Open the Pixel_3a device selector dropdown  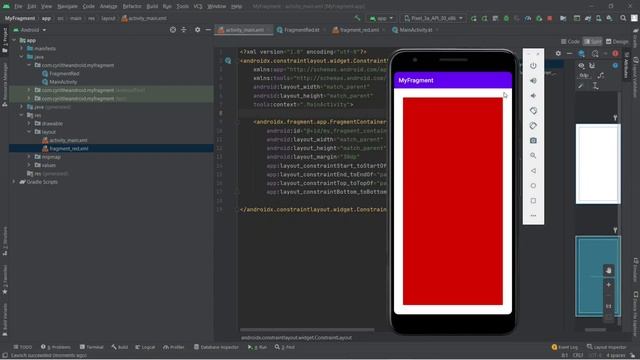tap(433, 18)
